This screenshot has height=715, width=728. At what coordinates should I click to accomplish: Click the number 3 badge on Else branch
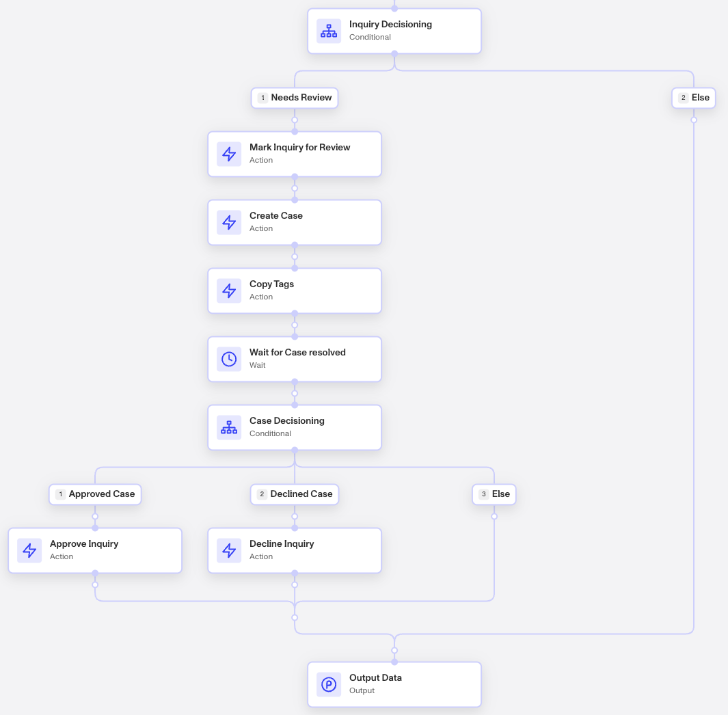click(484, 494)
